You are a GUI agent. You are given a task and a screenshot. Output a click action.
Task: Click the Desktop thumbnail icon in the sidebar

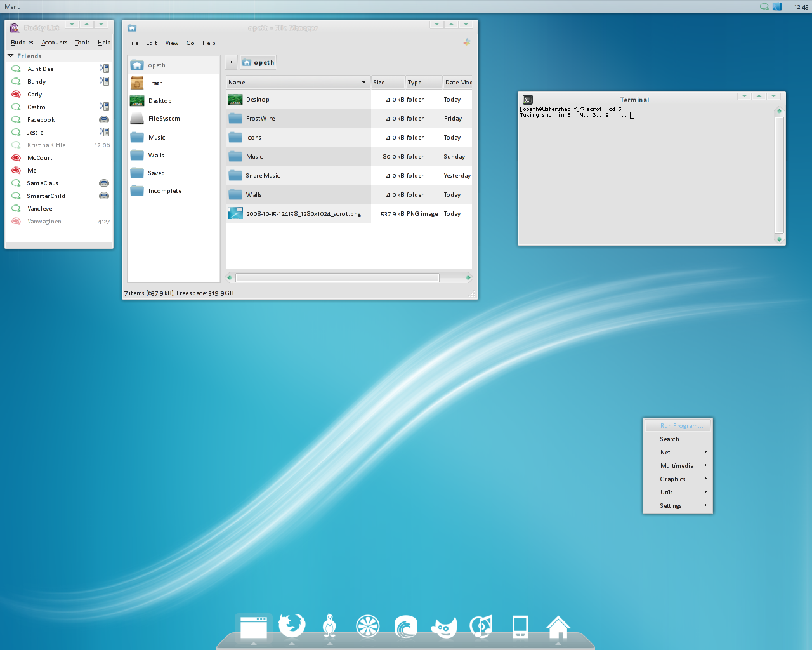[x=137, y=100]
